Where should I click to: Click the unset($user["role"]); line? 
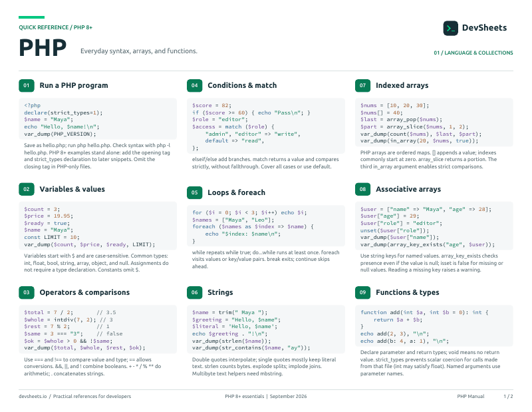pyautogui.click(x=394, y=230)
